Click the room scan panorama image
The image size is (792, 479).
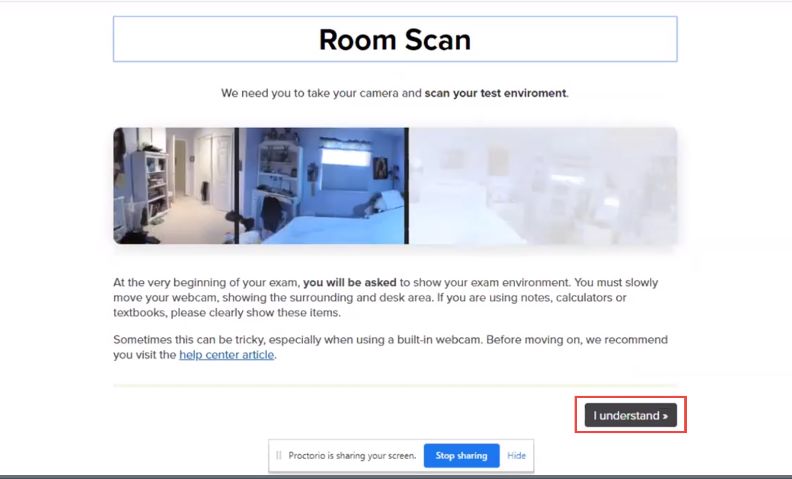coord(395,186)
